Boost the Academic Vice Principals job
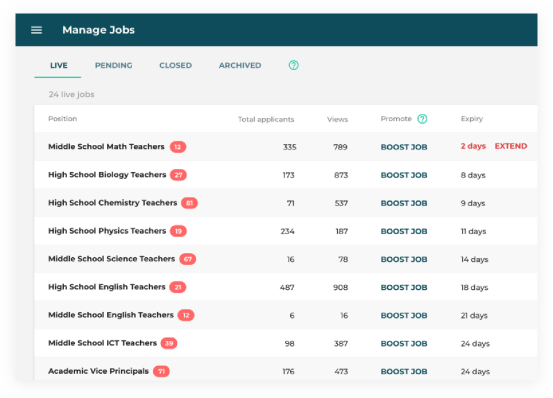Viewport: 553px width, 398px height. [x=404, y=371]
